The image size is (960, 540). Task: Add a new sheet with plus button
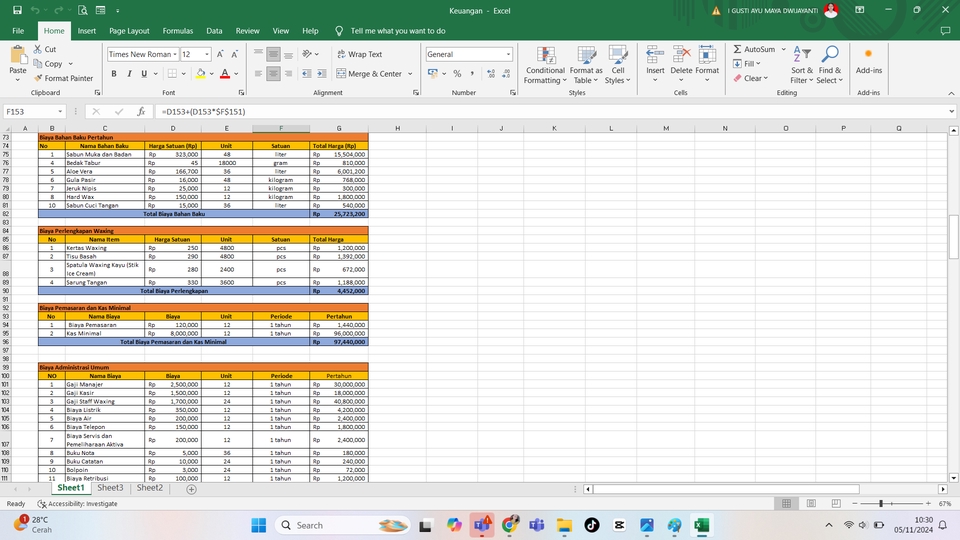(x=191, y=489)
